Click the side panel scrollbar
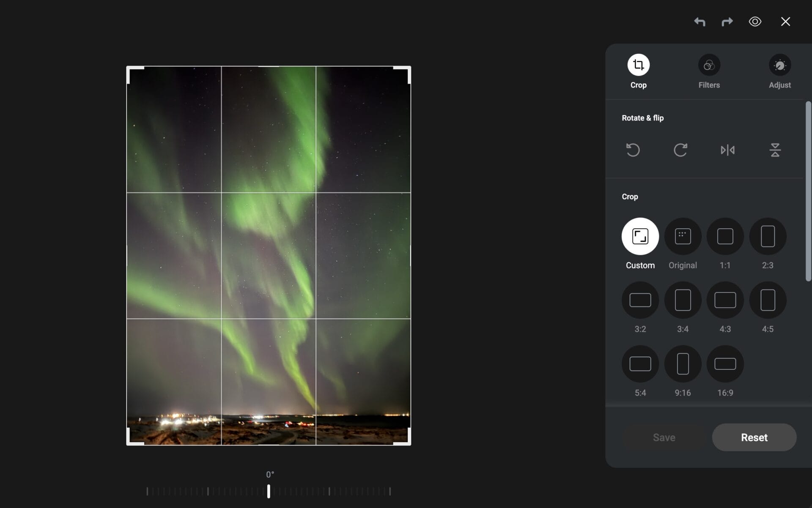The width and height of the screenshot is (812, 508). pos(808,191)
